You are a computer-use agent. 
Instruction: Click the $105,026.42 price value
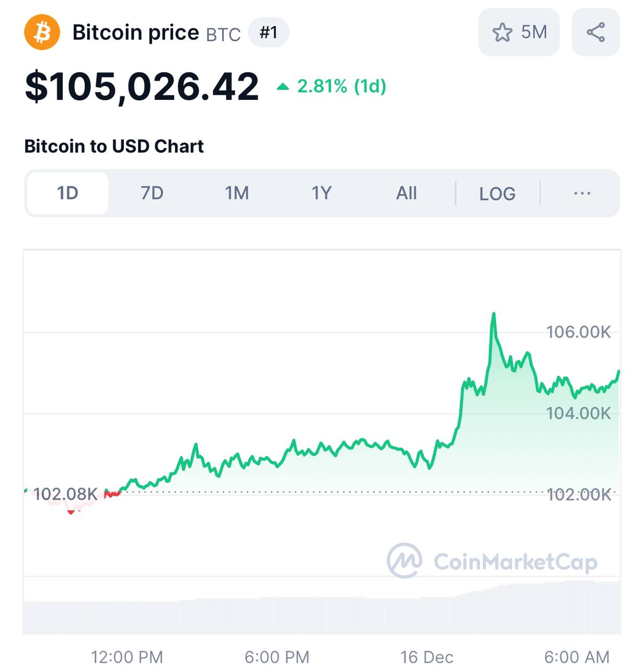tap(142, 87)
